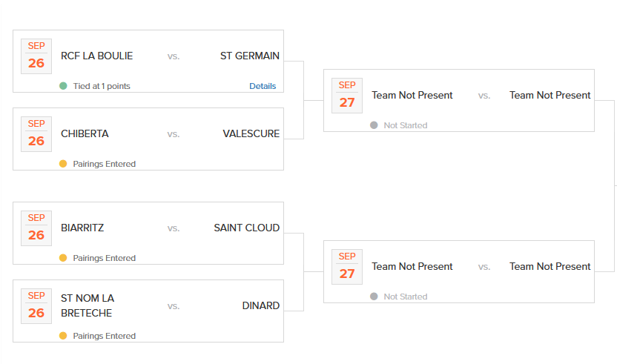Click the yellow status dot for Chiberta vs Valescure

point(63,164)
